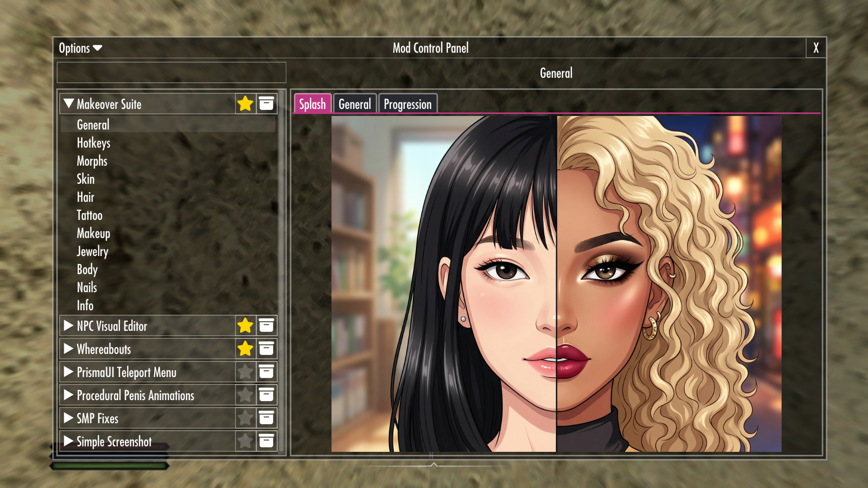
Task: Expand the NPC Visual Editor entry
Action: pos(69,325)
